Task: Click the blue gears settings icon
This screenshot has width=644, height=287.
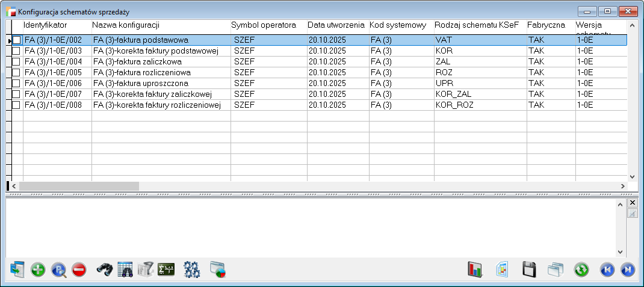Action: [191, 270]
